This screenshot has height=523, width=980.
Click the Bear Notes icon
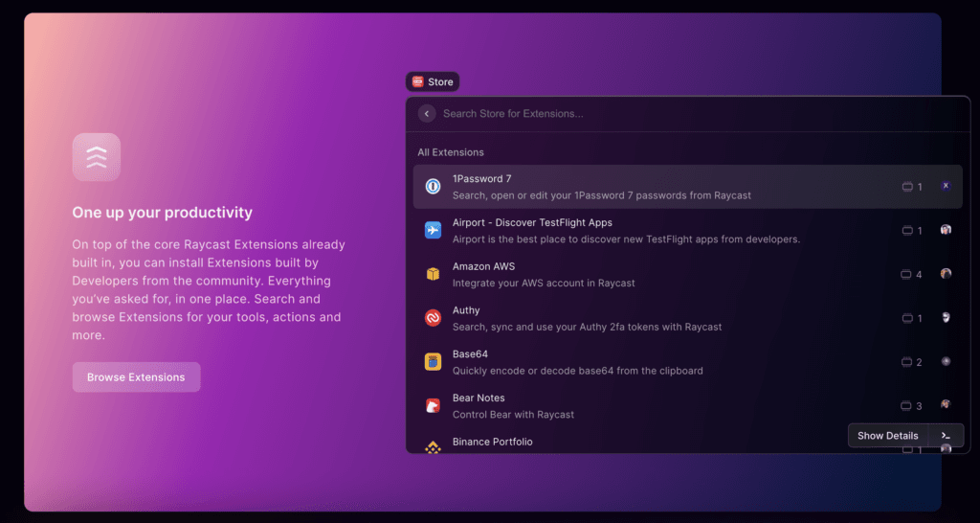[434, 405]
